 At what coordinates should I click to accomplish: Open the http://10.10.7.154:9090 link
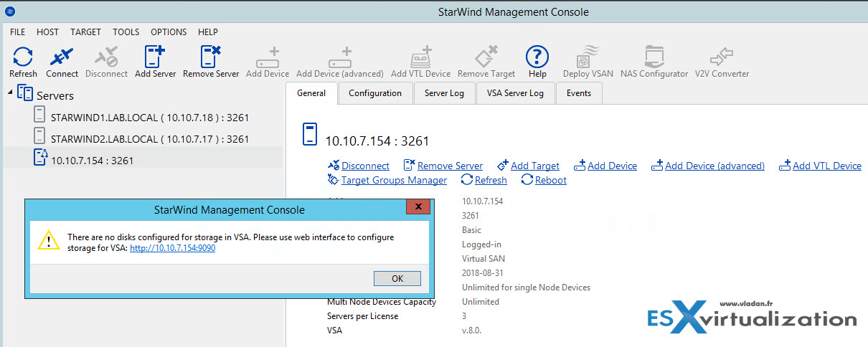172,248
